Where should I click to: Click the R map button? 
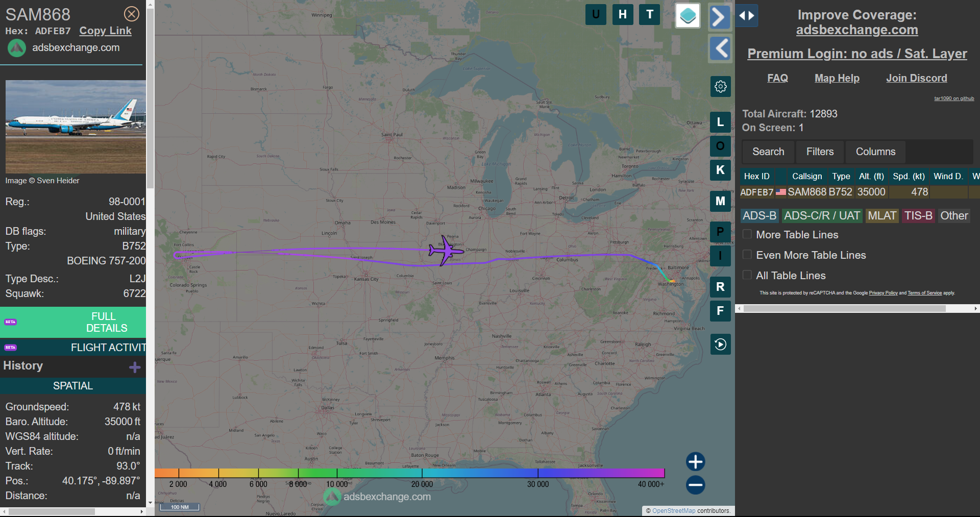click(x=720, y=287)
